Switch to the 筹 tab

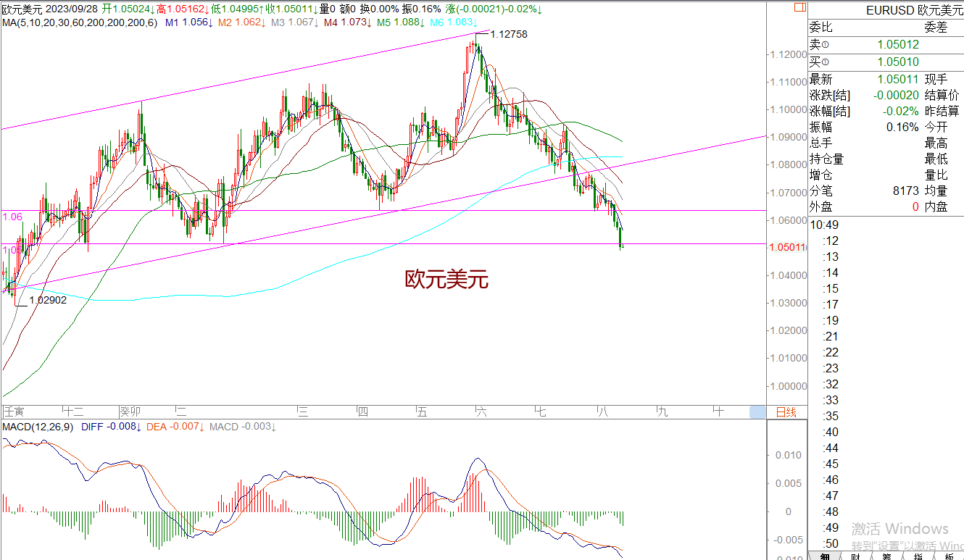[x=886, y=556]
